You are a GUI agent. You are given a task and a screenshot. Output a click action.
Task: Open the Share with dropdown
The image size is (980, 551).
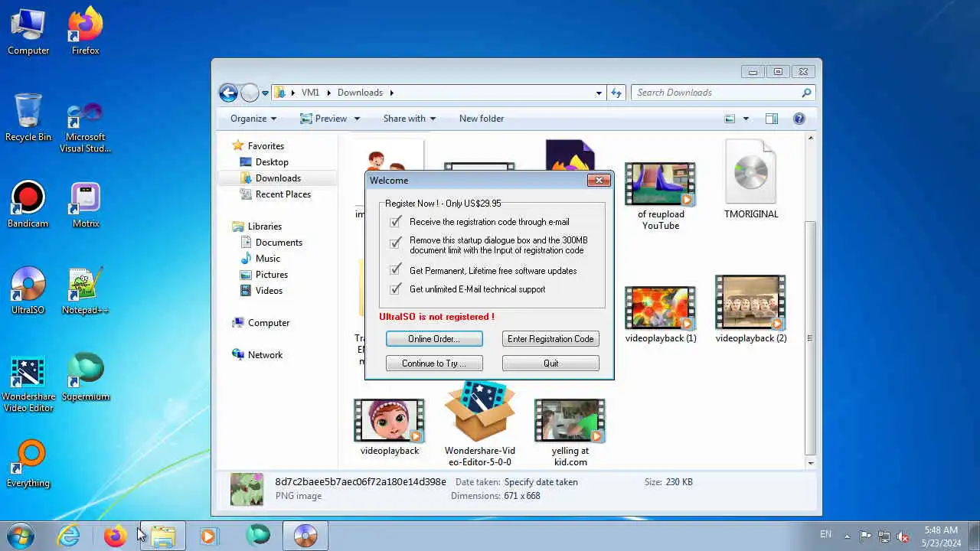coord(409,119)
